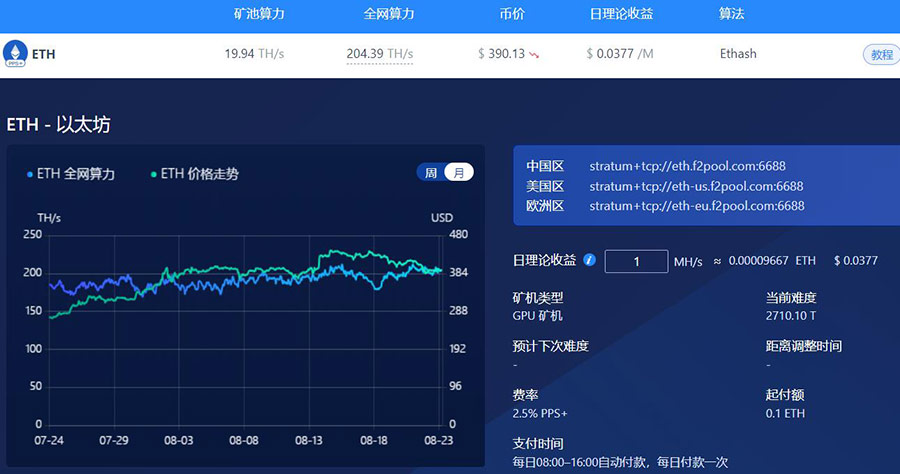Click the payout time description 每日08:00–16:00
Image resolution: width=900 pixels, height=474 pixels.
(620, 463)
